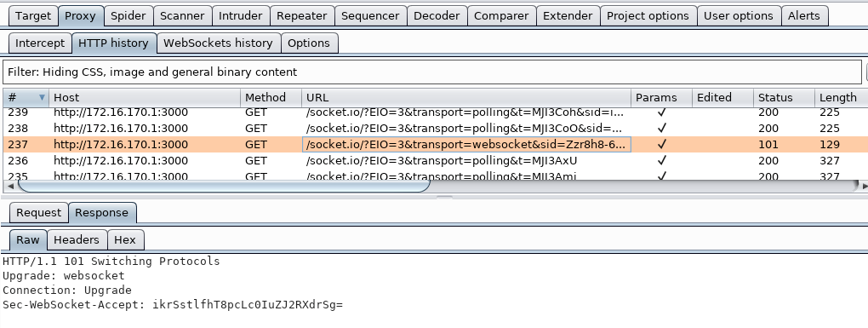This screenshot has height=328, width=868.
Task: Select request row 236 in history
Action: [431, 161]
